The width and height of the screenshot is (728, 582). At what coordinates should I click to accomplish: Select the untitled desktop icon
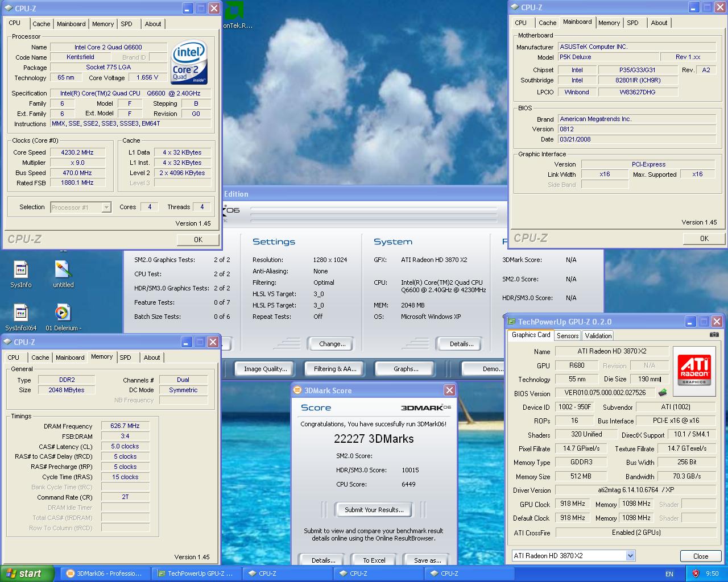(x=63, y=274)
